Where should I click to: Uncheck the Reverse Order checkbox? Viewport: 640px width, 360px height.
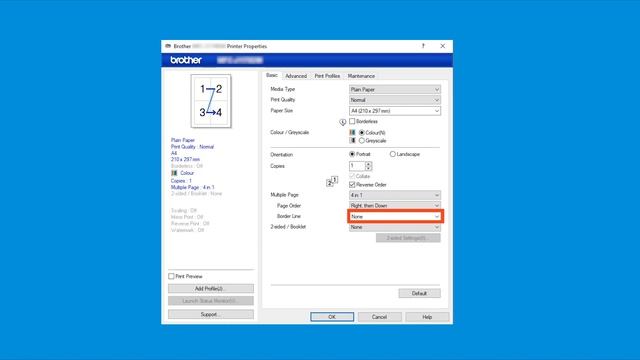352,184
